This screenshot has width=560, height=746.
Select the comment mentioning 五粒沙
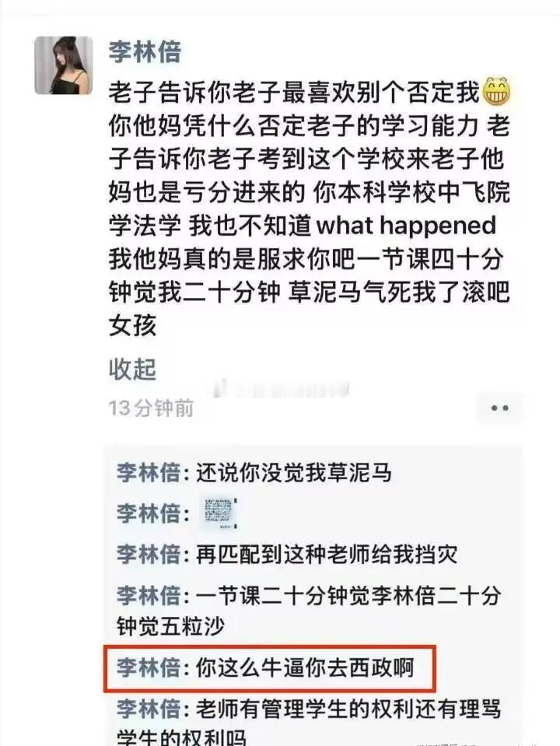(309, 611)
